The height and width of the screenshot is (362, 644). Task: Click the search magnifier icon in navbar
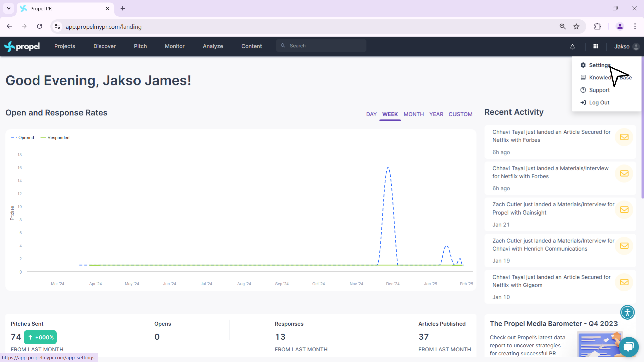[x=283, y=46]
